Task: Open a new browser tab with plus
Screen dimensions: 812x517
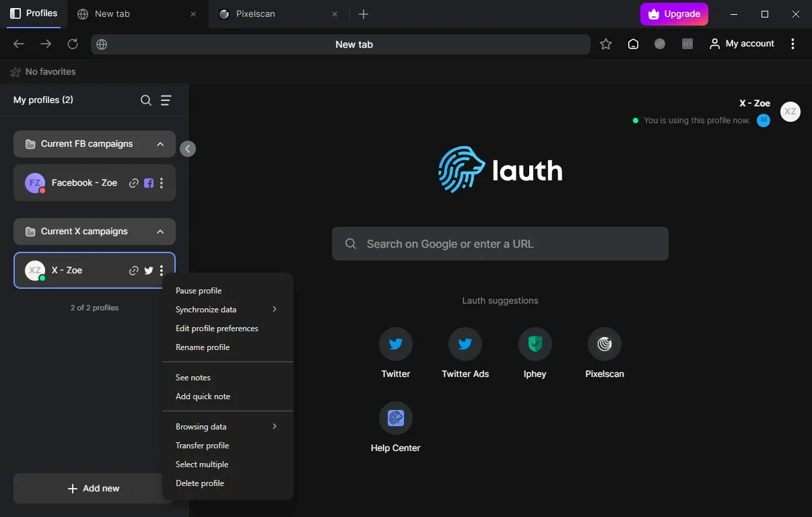Action: (x=364, y=14)
